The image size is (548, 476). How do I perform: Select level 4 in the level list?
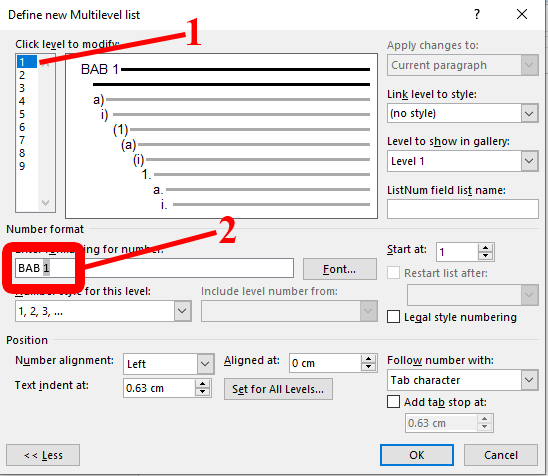click(27, 101)
